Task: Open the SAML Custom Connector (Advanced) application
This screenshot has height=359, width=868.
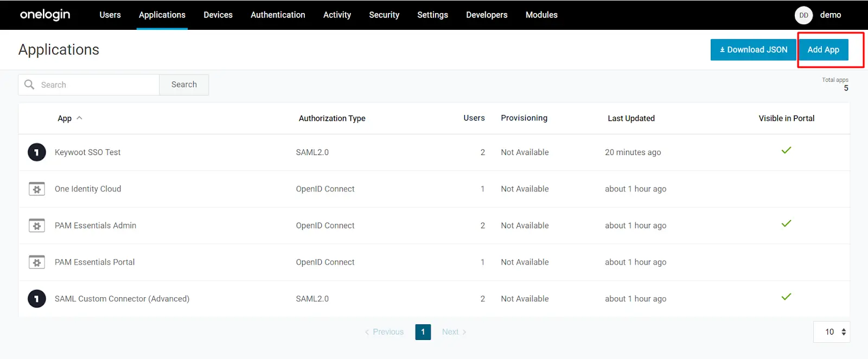Action: tap(122, 299)
